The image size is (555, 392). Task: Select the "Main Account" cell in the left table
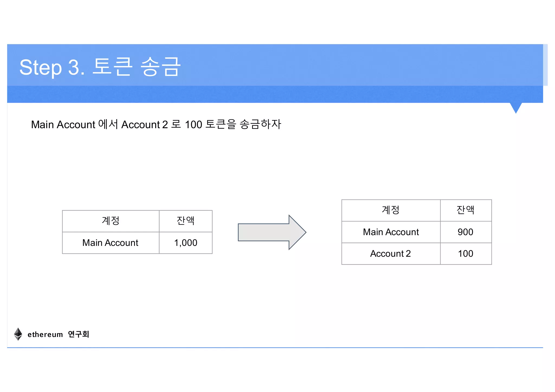coord(111,243)
